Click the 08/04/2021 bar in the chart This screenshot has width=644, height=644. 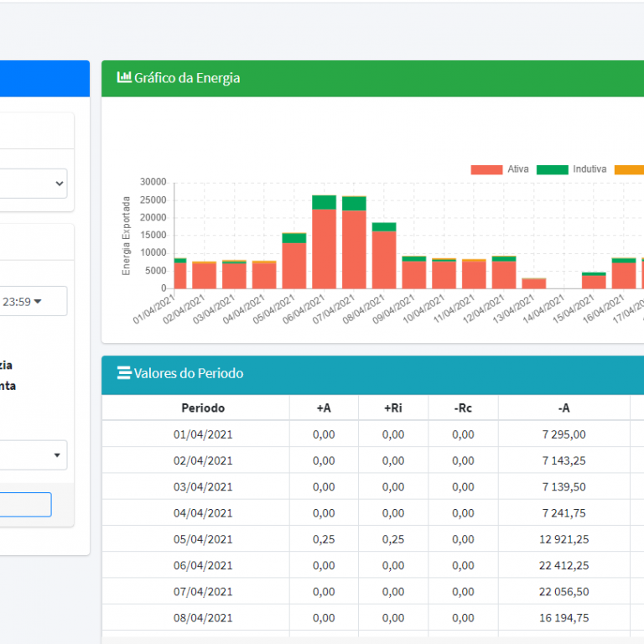coord(384,258)
